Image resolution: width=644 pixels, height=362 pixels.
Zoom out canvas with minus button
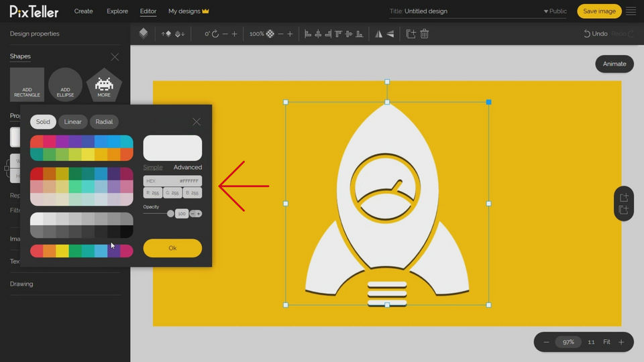click(546, 342)
